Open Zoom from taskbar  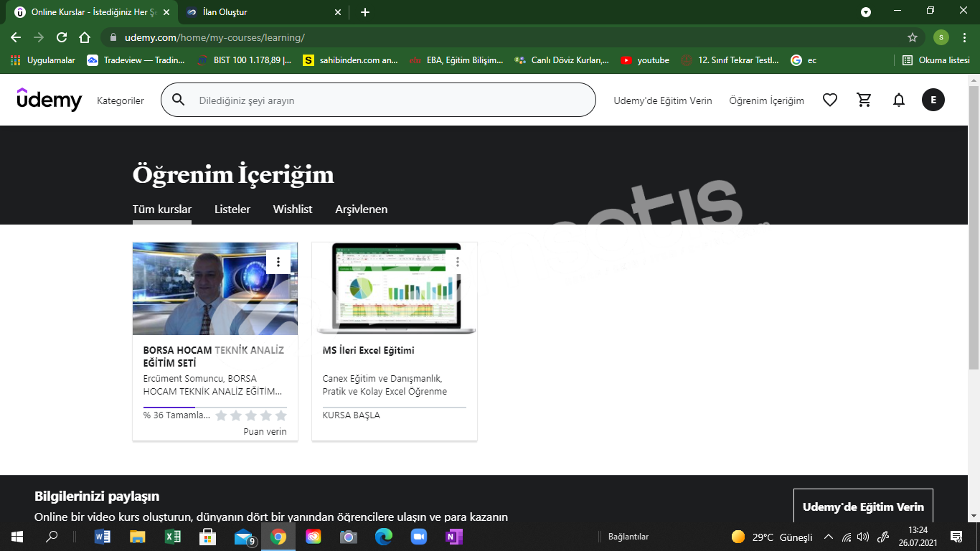[419, 537]
